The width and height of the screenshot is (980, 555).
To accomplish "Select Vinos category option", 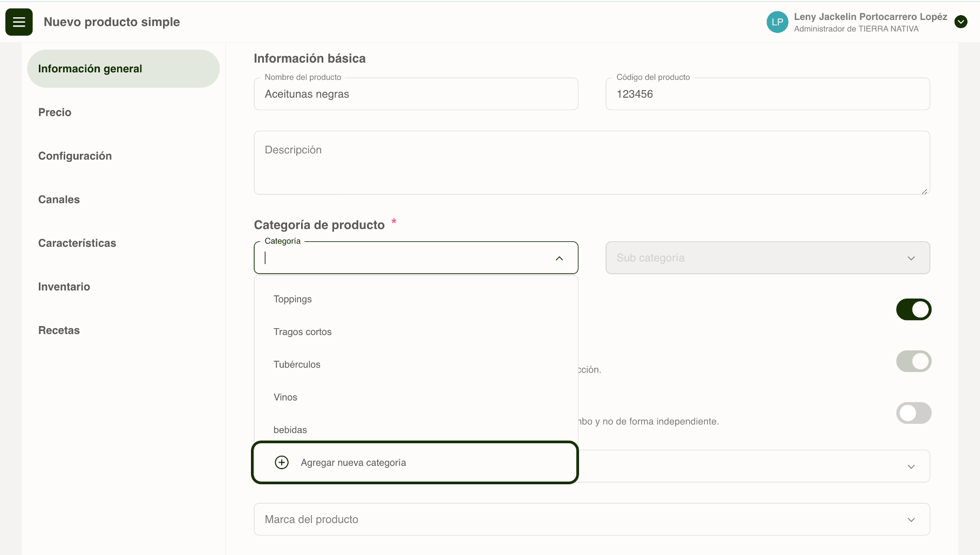I will (416, 397).
